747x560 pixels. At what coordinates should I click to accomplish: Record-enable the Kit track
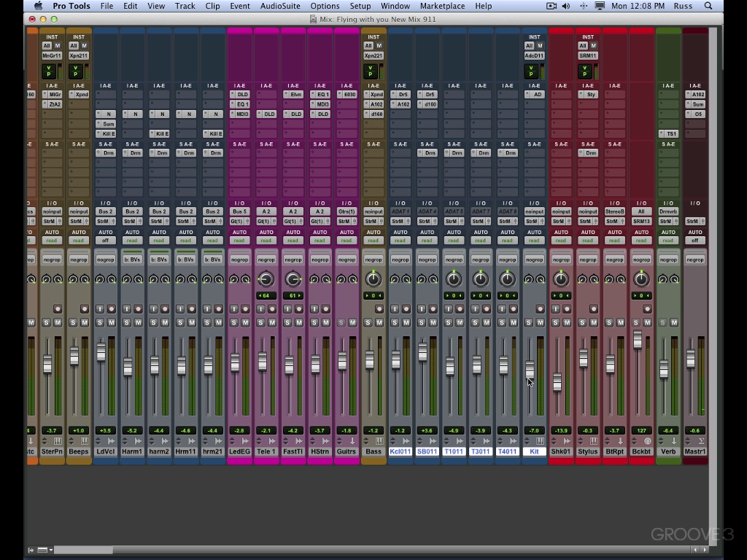[x=540, y=309]
